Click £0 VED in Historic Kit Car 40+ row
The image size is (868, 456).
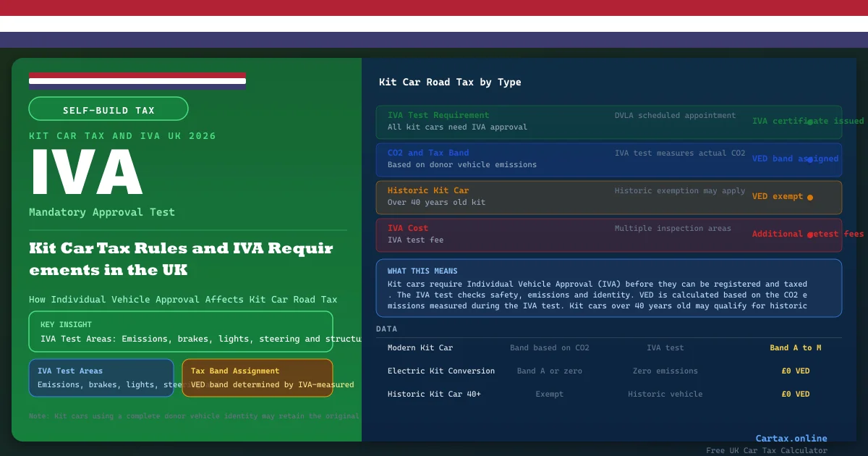796,394
